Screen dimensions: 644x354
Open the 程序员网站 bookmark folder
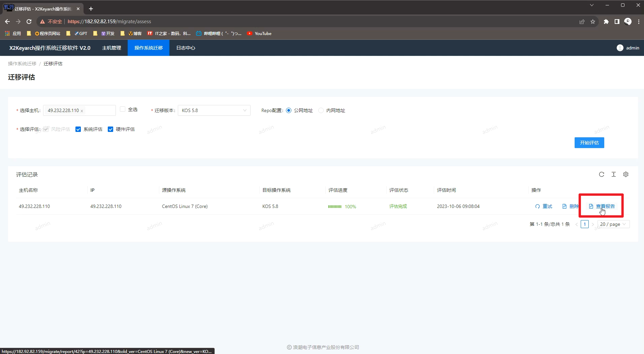click(43, 33)
